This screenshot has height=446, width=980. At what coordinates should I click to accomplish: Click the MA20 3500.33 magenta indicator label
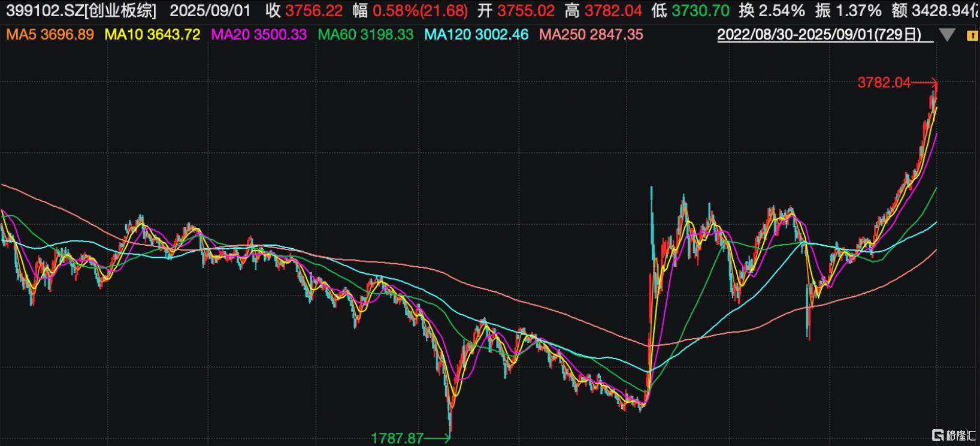click(259, 35)
